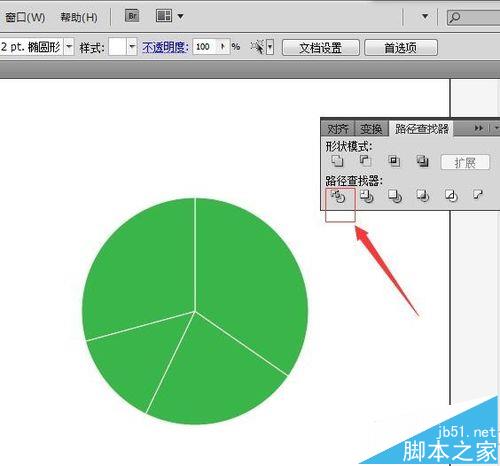This screenshot has height=466, width=500.
Task: Open the 不透明度 opacity link
Action: pyautogui.click(x=165, y=47)
